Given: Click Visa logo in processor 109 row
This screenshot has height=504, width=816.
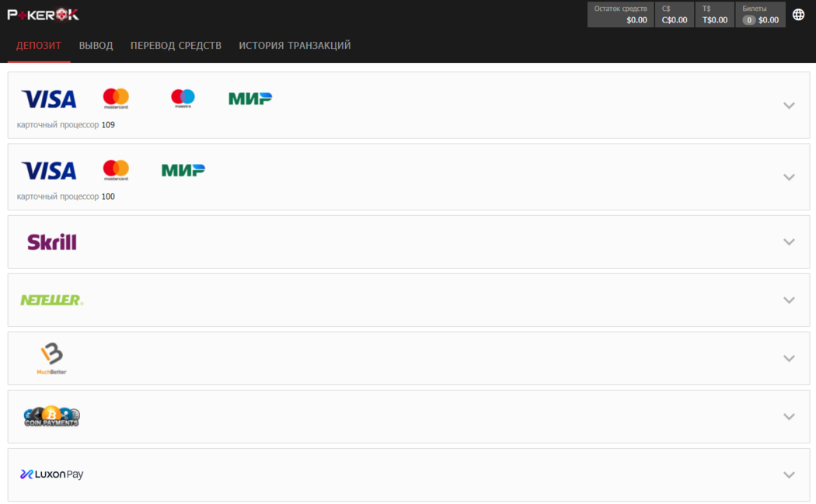Looking at the screenshot, I should [x=49, y=99].
